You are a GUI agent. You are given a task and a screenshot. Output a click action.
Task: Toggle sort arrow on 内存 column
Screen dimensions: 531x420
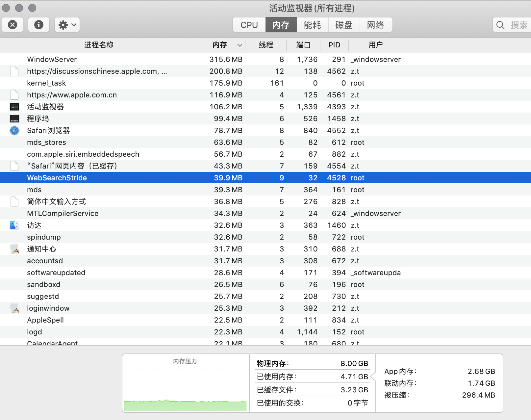pos(240,45)
